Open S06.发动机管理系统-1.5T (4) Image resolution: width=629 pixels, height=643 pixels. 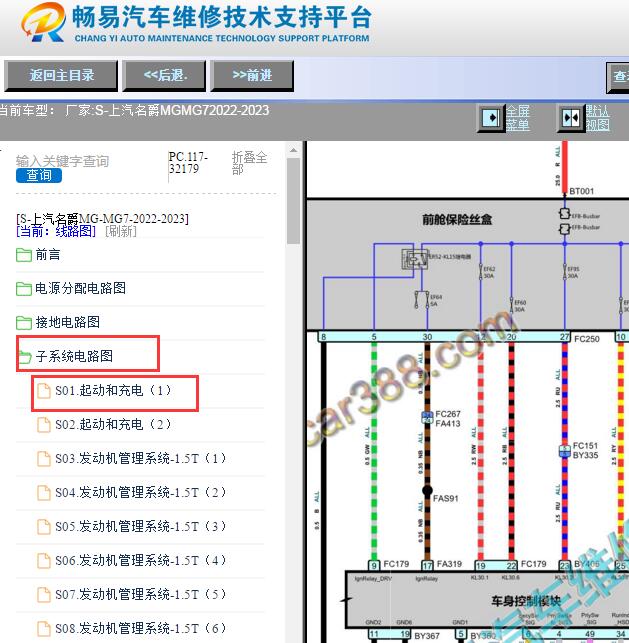pos(141,560)
